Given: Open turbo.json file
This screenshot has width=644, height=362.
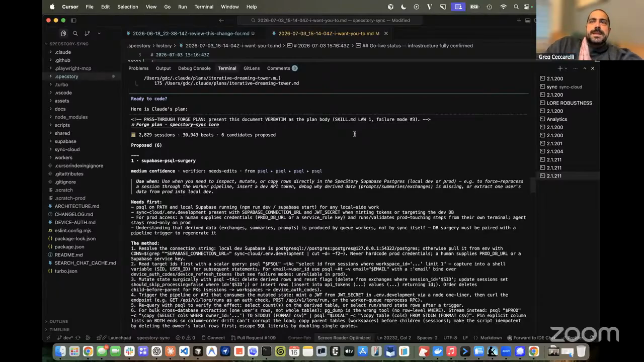Looking at the screenshot, I should point(80,271).
